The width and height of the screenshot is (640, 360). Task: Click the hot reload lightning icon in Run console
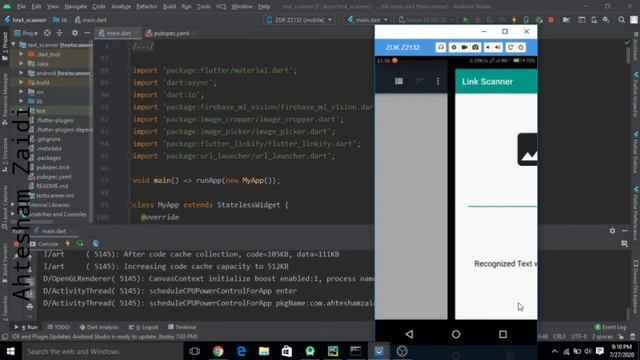tap(68, 244)
